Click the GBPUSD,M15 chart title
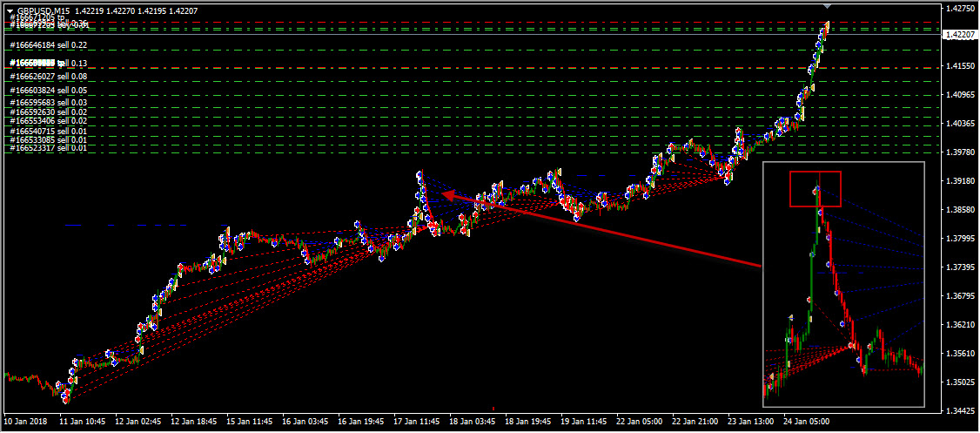Viewport: 980px width, 433px height. click(44, 11)
